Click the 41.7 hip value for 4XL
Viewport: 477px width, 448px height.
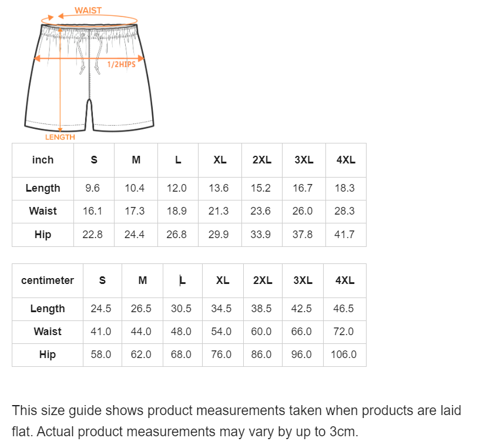(x=344, y=235)
